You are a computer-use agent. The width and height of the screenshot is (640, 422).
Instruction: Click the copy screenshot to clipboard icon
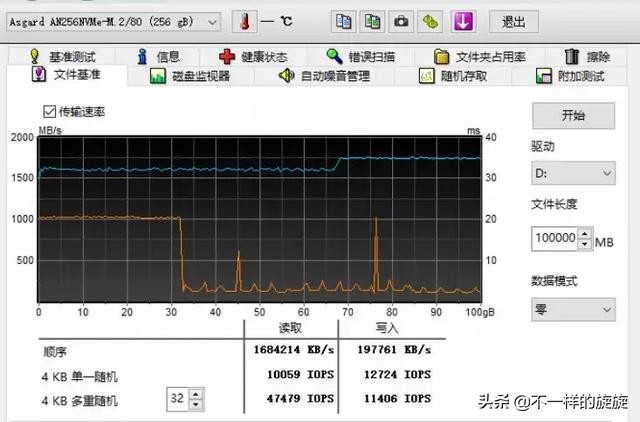(x=372, y=21)
